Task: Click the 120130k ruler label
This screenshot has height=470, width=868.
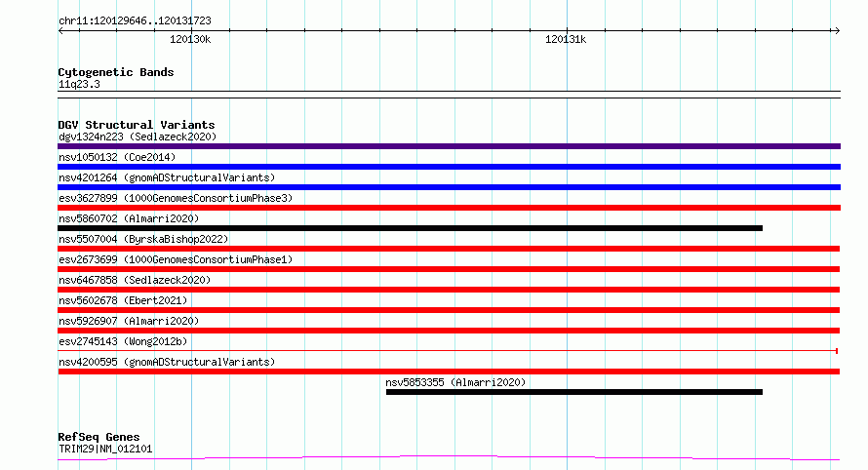Action: [190, 40]
